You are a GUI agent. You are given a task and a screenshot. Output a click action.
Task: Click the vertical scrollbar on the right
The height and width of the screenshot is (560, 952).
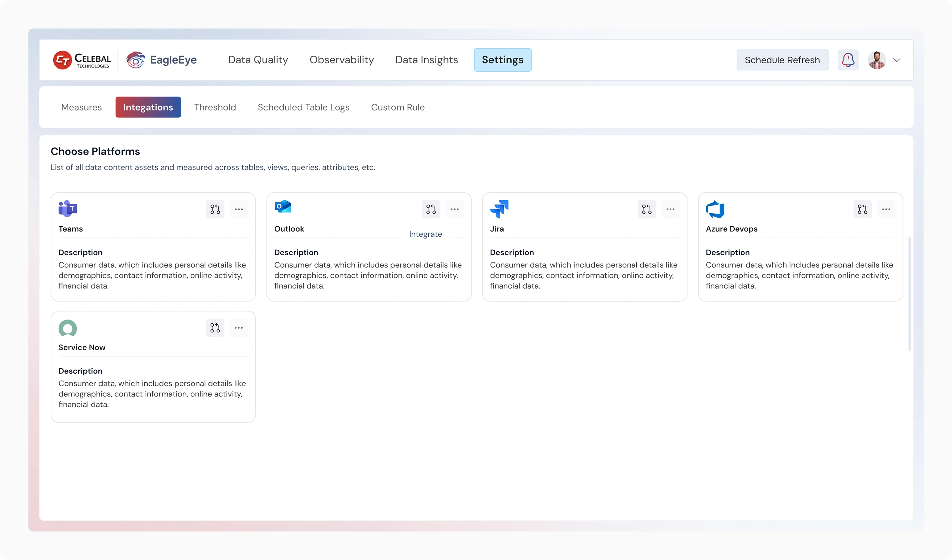click(x=909, y=294)
